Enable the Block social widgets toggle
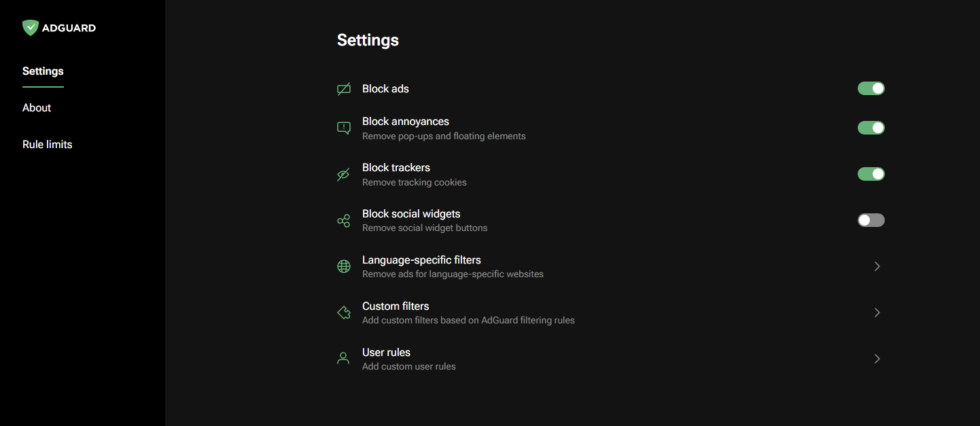The height and width of the screenshot is (426, 980). tap(871, 220)
